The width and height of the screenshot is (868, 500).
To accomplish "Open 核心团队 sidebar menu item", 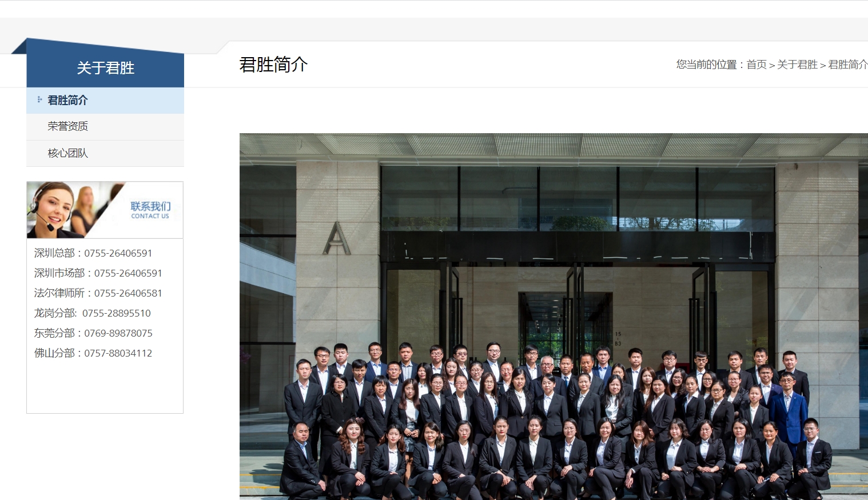I will coord(105,153).
